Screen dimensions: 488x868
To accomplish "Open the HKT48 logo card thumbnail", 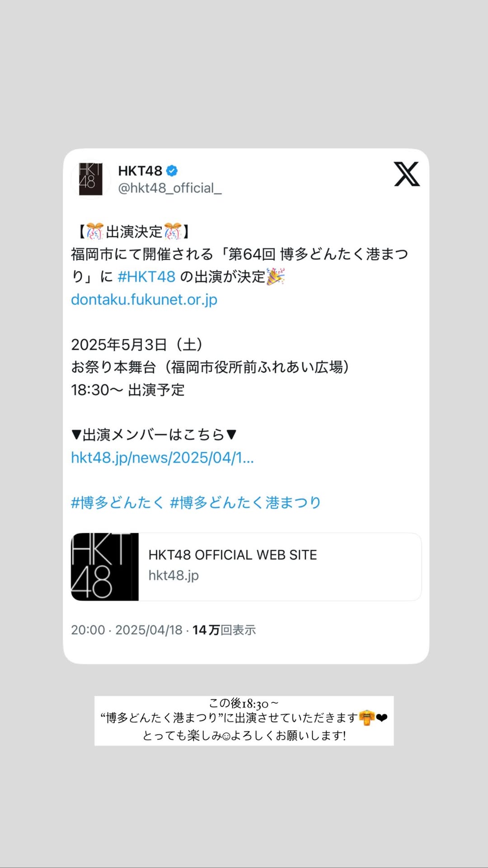I will (105, 567).
